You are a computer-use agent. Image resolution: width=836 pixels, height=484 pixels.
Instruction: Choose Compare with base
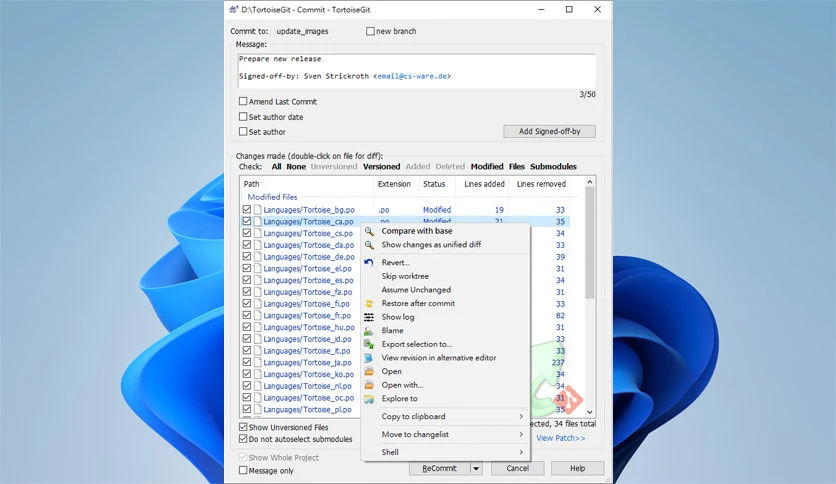(446, 231)
